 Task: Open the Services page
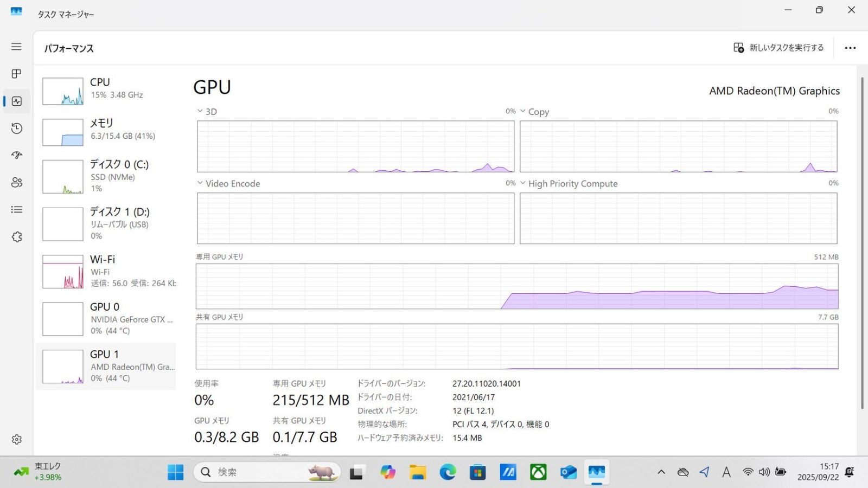16,237
